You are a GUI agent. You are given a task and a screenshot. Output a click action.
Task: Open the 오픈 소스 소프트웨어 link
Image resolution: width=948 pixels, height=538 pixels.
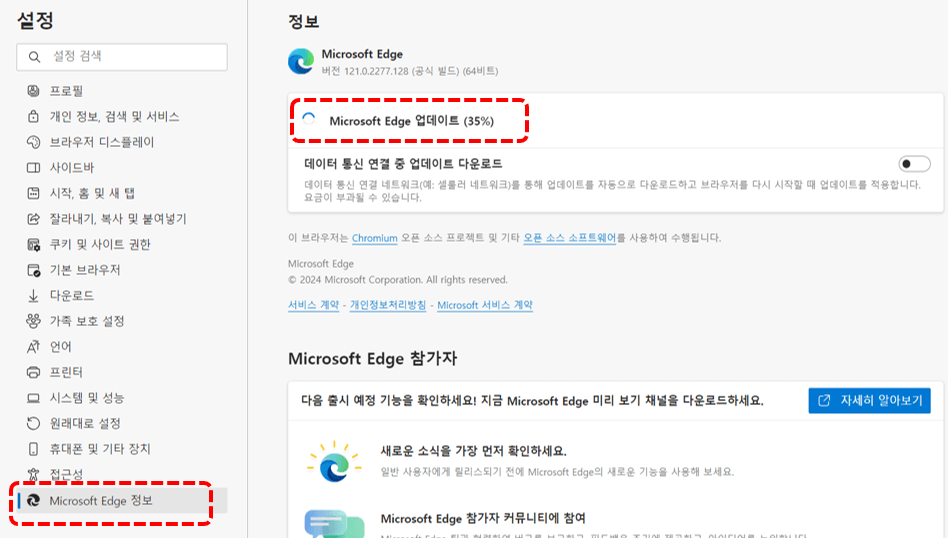pyautogui.click(x=570, y=238)
